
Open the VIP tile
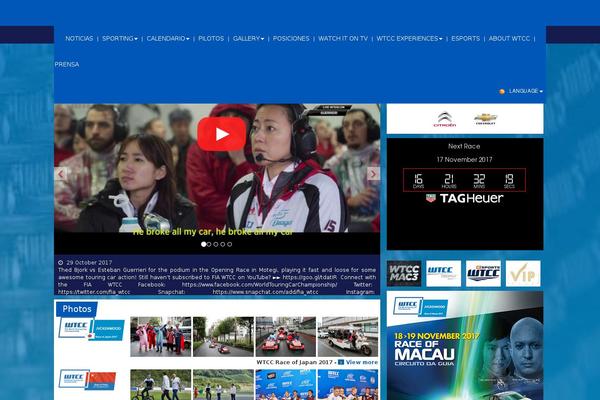pyautogui.click(x=523, y=274)
